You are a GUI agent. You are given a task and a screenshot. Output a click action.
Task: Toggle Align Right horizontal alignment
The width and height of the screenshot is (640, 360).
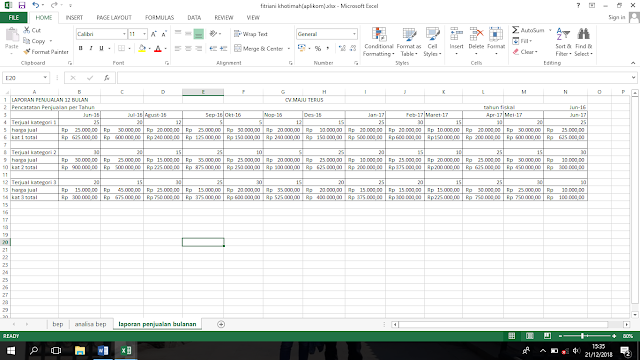[x=198, y=49]
